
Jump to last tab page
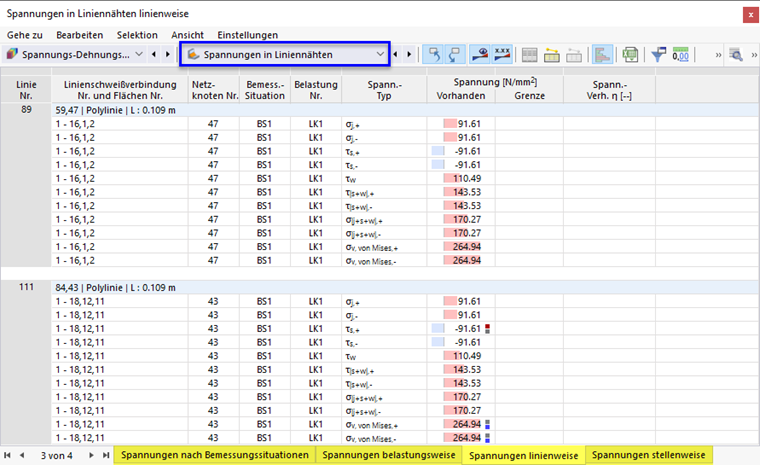click(x=106, y=455)
